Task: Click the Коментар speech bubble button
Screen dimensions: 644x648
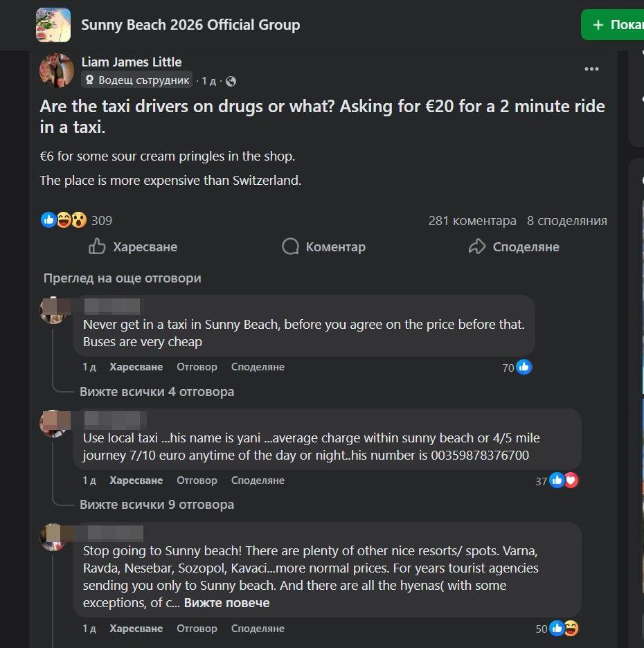Action: pyautogui.click(x=323, y=246)
